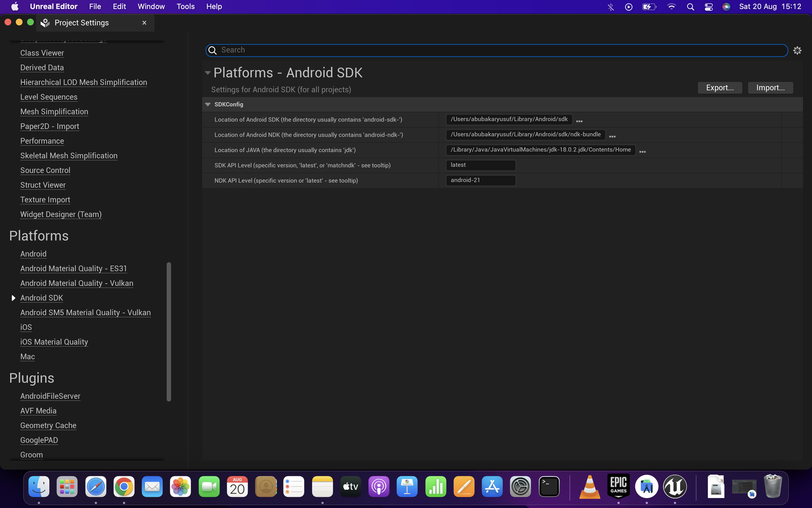Viewport: 812px width, 508px height.
Task: Open Android platform settings
Action: 33,254
